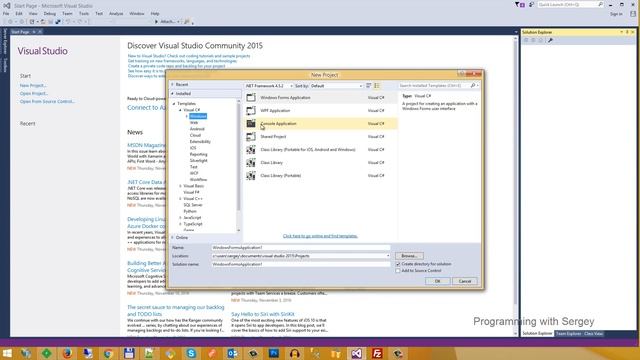
Task: Select the Windows Forms Application template icon
Action: (x=251, y=98)
